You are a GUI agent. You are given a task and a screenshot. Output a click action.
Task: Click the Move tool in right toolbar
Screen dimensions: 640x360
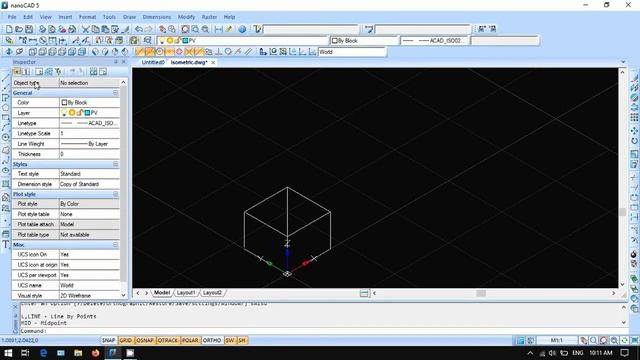click(634, 131)
